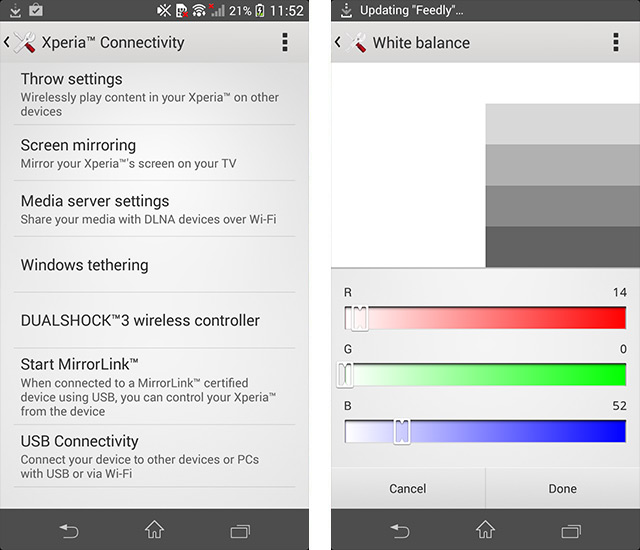
Task: Tap the G value 0
Action: click(x=623, y=349)
